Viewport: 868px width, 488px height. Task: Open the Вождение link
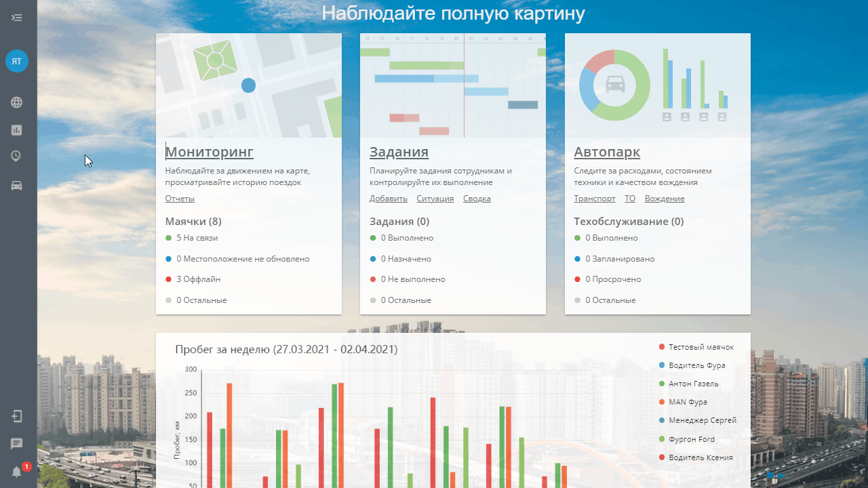pyautogui.click(x=665, y=199)
